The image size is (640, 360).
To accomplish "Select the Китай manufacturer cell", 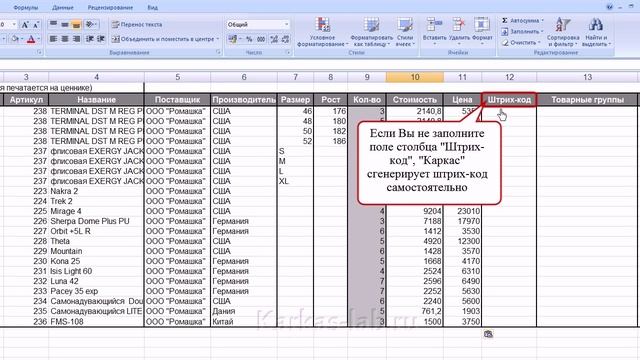I will 244,322.
